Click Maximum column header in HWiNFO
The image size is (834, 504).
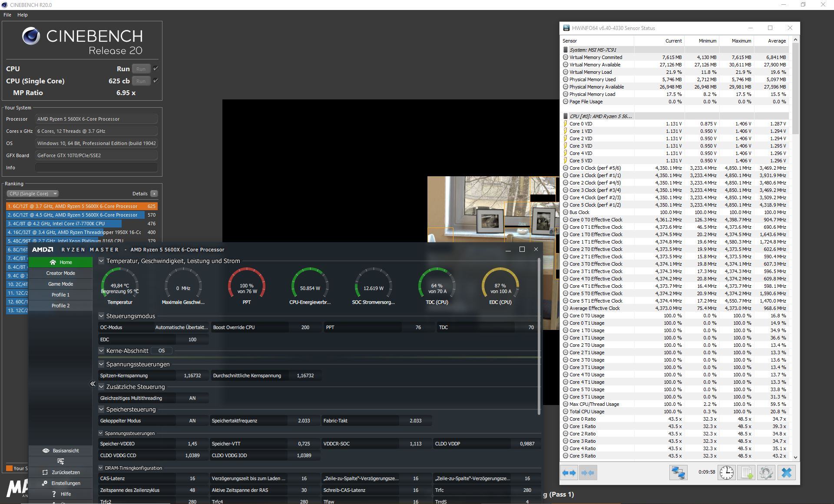tap(736, 41)
